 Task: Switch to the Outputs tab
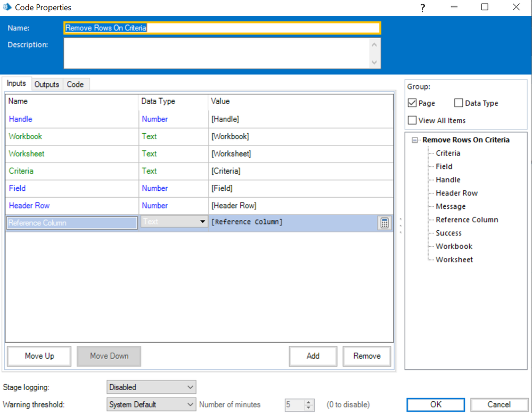click(47, 84)
